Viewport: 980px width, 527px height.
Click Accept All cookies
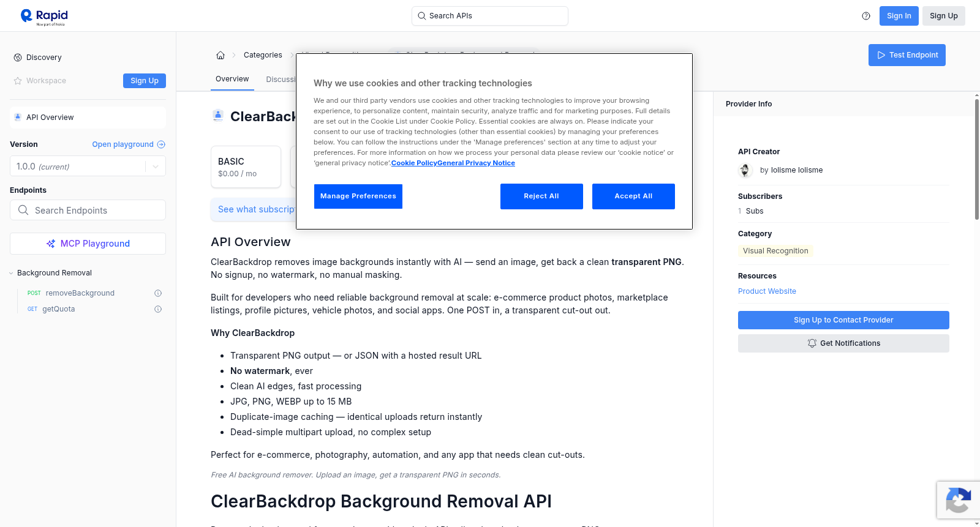[633, 196]
